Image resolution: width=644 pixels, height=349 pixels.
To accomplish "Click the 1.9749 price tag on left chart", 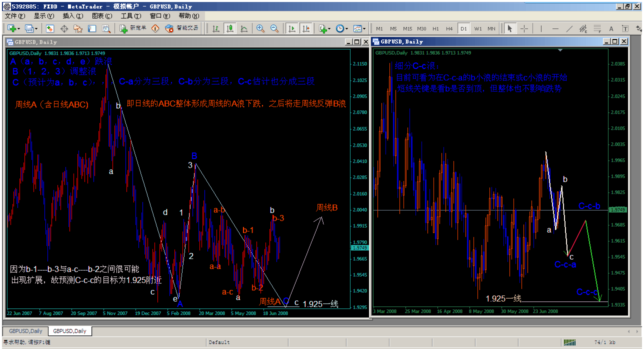I will (359, 248).
